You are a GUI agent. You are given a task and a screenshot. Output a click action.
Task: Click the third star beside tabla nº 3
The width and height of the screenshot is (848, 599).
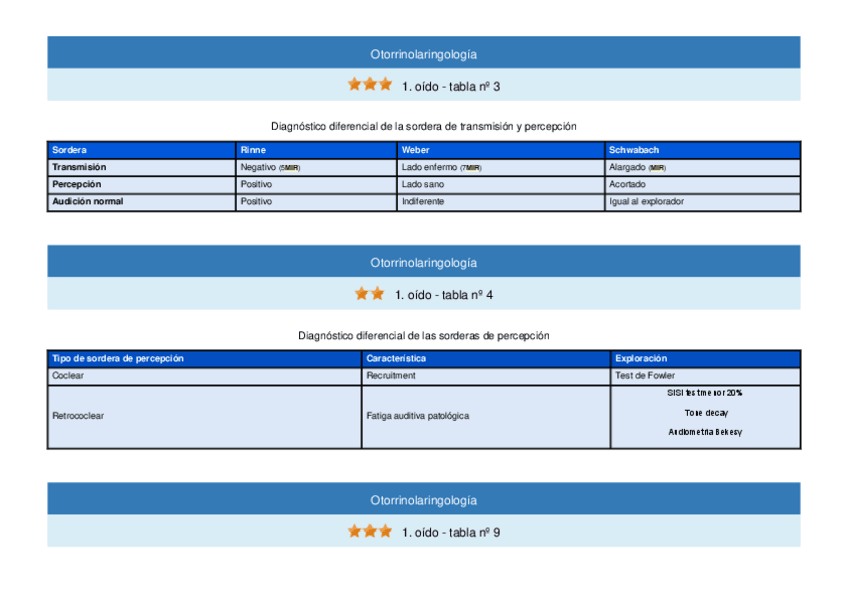pyautogui.click(x=385, y=85)
